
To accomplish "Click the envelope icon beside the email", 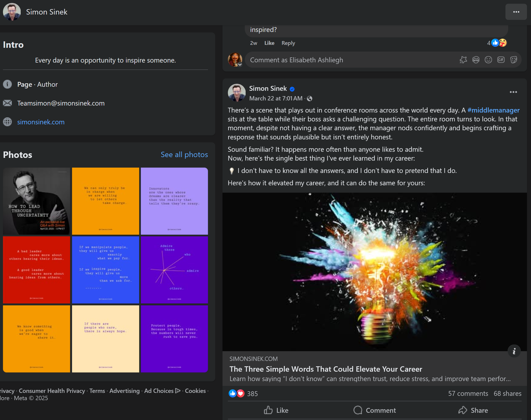I will click(x=7, y=103).
